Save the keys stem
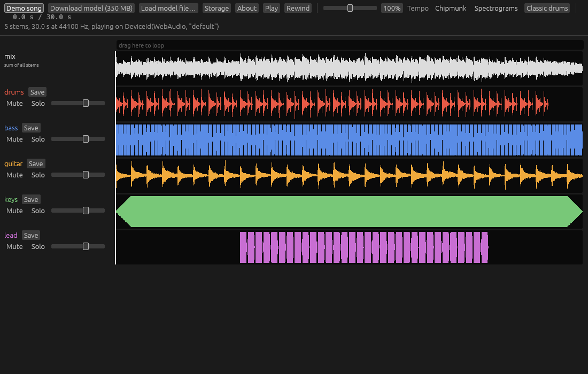 click(x=31, y=199)
